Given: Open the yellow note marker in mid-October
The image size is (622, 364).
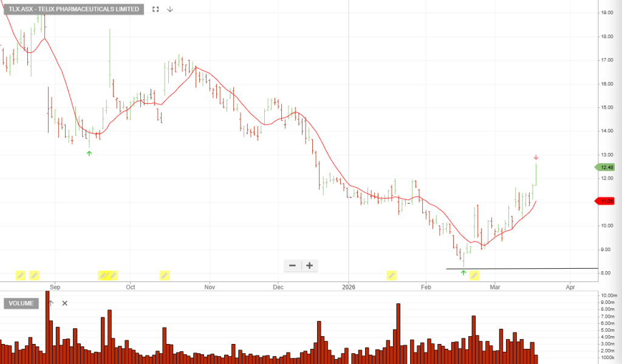Looking at the screenshot, I should click(x=164, y=275).
